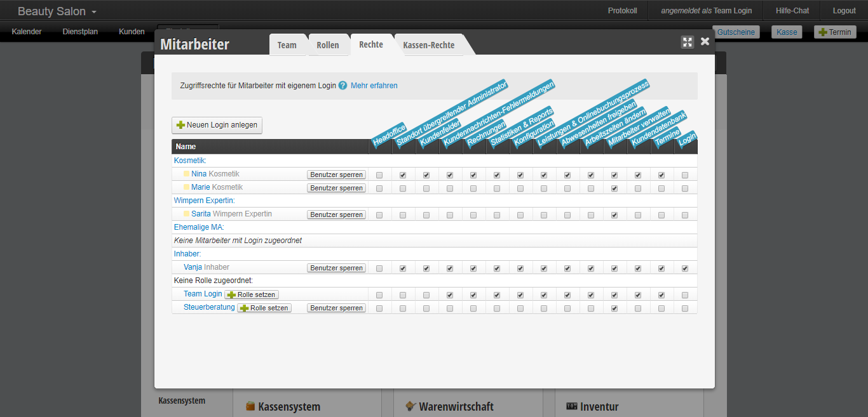Open the Hilfe-Chat in top bar
The image size is (868, 417).
tap(792, 11)
